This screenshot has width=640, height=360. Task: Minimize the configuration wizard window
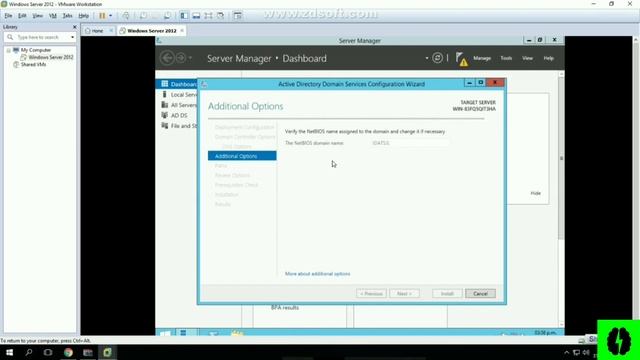[x=469, y=83]
